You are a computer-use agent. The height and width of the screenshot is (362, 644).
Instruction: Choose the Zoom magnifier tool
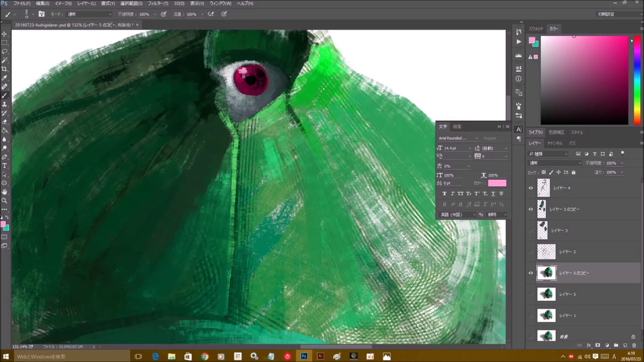pos(5,201)
